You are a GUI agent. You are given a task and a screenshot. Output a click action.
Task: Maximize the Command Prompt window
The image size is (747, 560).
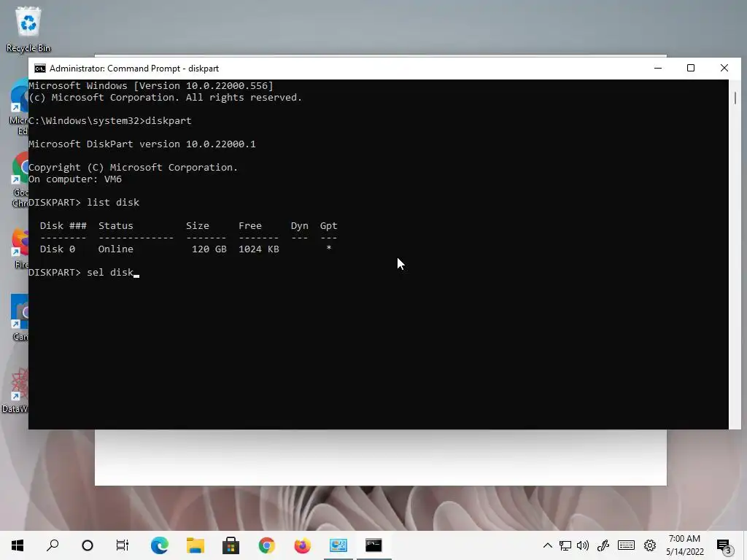(691, 68)
